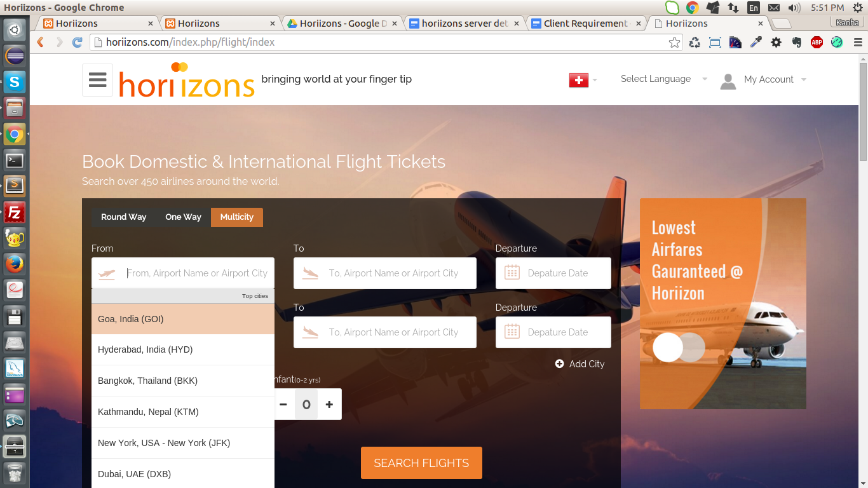
Task: Click the calendar icon in the second Departure field
Action: pyautogui.click(x=512, y=332)
